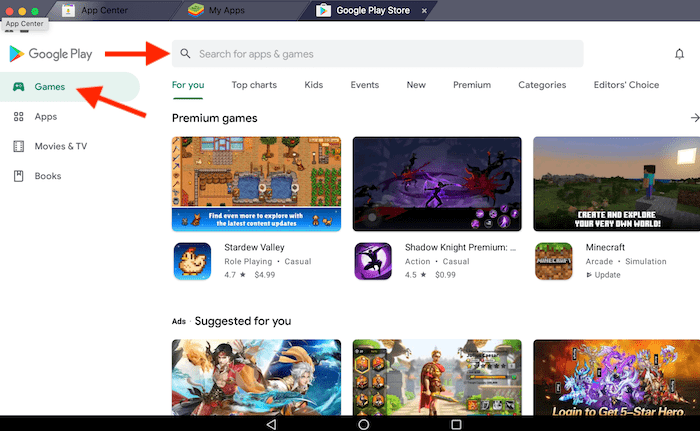
Task: Select Games in the sidebar
Action: tap(70, 87)
